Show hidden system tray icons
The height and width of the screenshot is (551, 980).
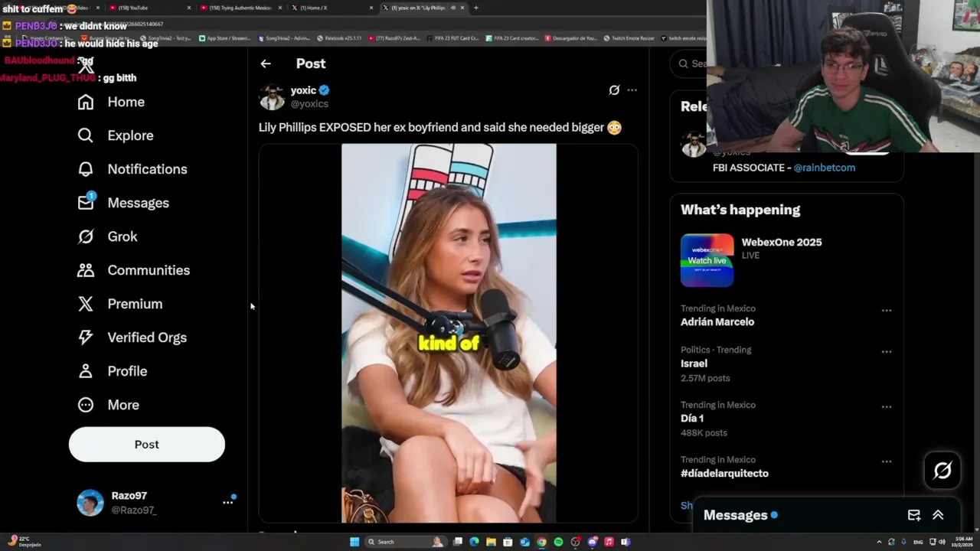click(879, 542)
